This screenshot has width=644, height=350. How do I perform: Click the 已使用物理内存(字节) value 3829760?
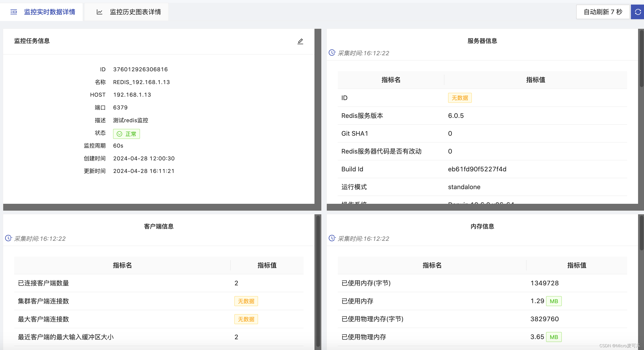coord(544,319)
